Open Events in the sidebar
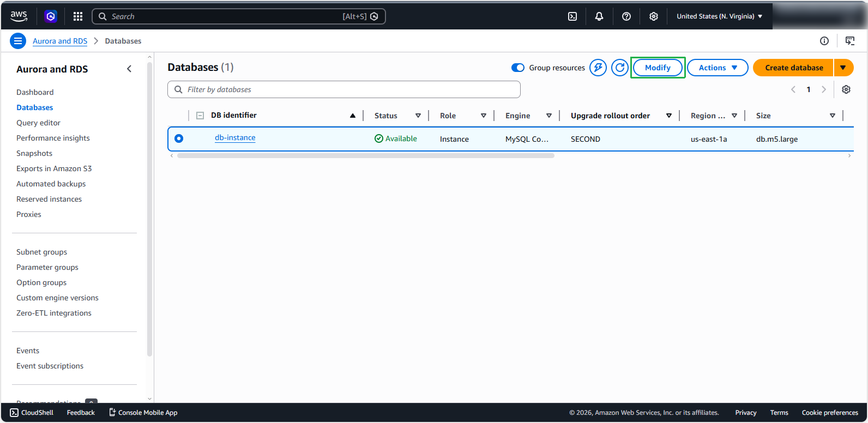This screenshot has width=868, height=423. point(28,351)
